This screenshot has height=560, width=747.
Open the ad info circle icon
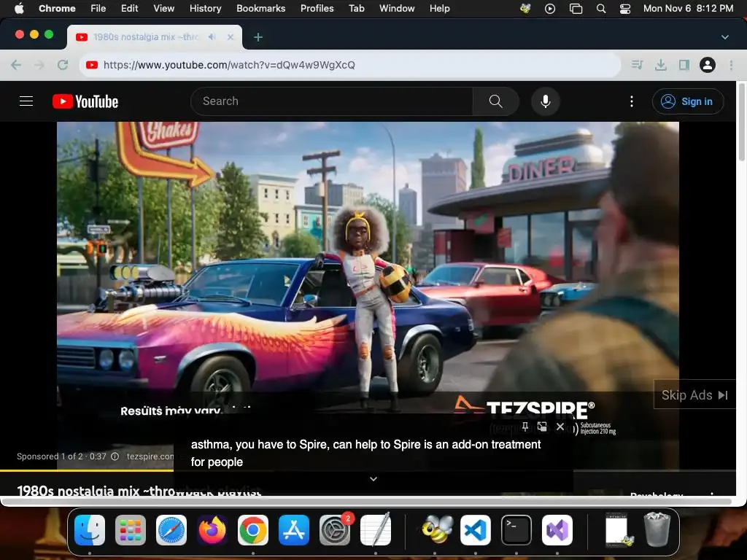click(115, 456)
